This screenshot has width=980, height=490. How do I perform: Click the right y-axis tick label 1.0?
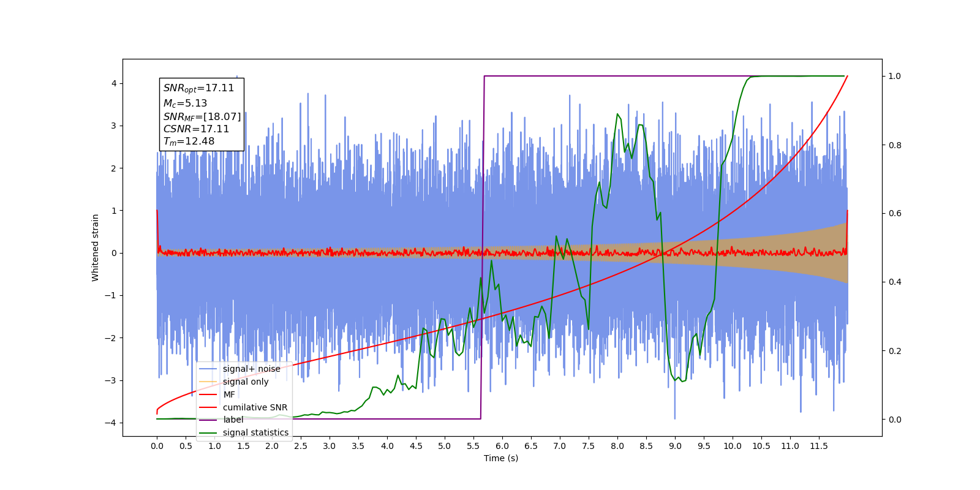click(x=895, y=77)
